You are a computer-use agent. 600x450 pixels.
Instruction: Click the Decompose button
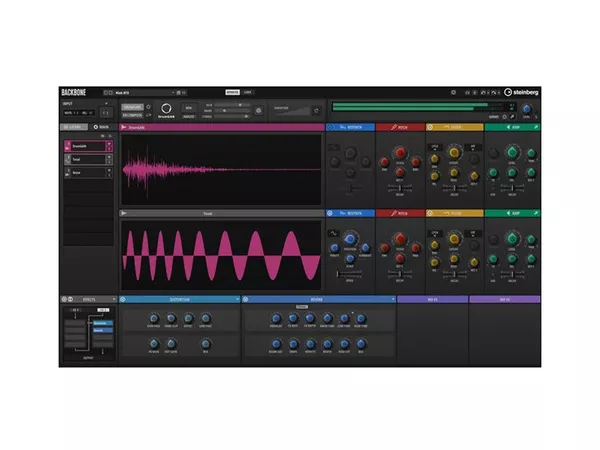pos(132,115)
